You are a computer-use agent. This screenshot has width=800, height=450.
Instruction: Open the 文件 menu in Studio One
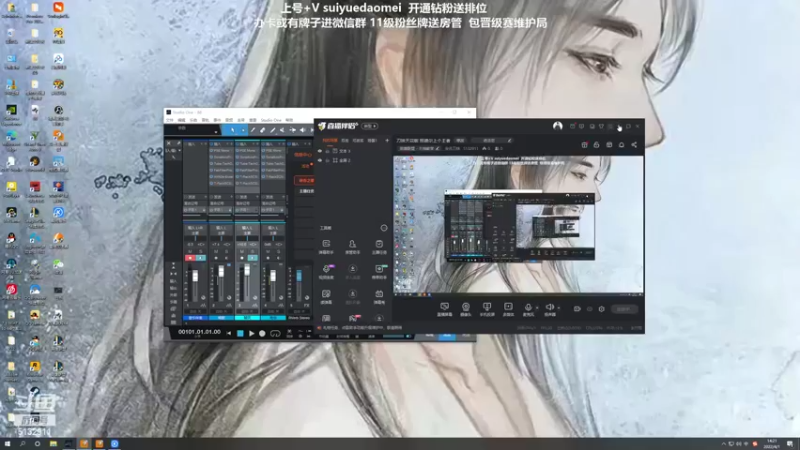coord(170,120)
